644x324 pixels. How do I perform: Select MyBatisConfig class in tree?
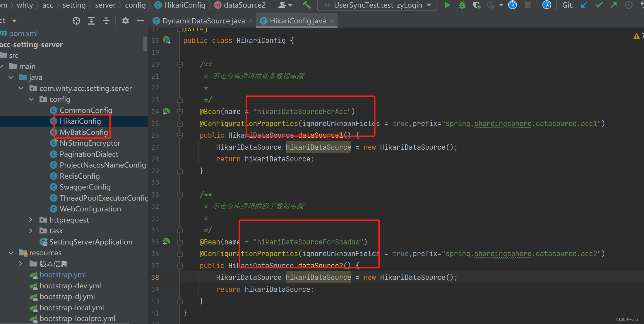coord(80,132)
